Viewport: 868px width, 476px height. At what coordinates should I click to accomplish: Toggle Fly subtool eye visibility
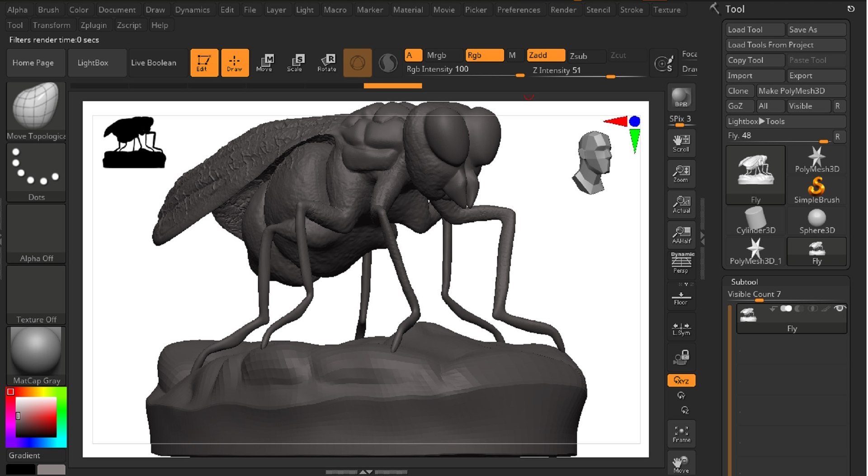pos(840,308)
